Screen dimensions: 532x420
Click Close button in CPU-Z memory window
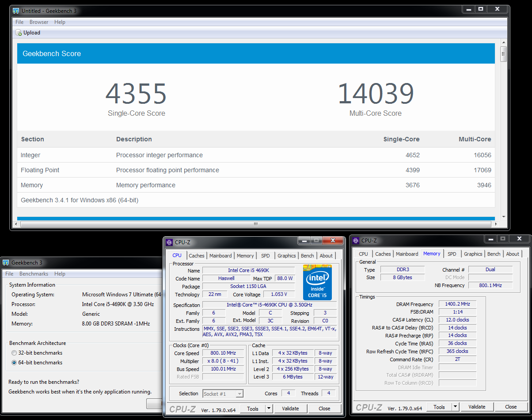pyautogui.click(x=511, y=407)
